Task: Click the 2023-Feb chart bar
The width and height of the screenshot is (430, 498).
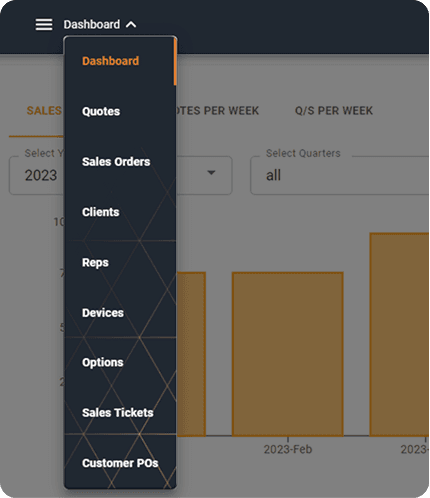Action: click(288, 354)
